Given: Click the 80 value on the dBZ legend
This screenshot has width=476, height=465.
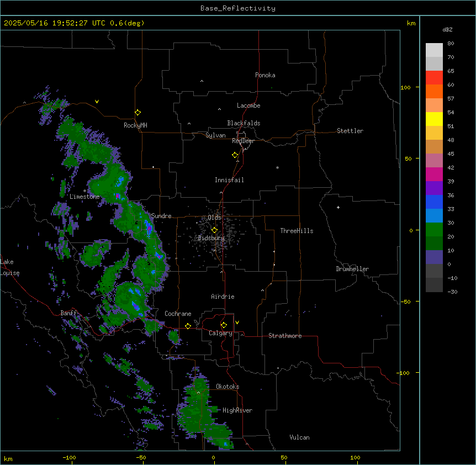Looking at the screenshot, I should [451, 44].
